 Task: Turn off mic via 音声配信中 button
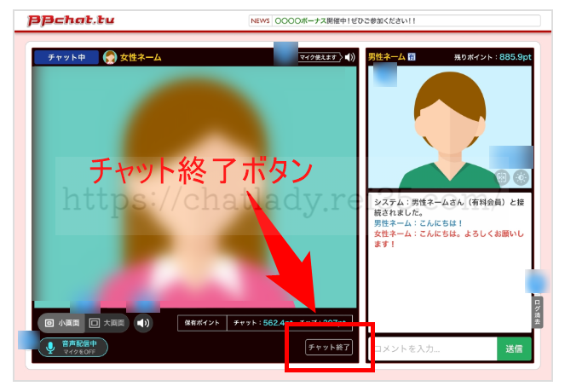click(x=73, y=348)
